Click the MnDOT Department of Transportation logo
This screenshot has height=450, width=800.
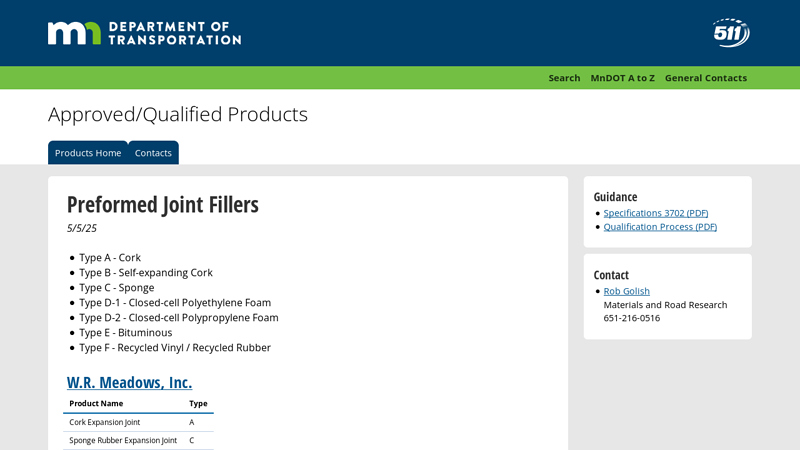(144, 33)
